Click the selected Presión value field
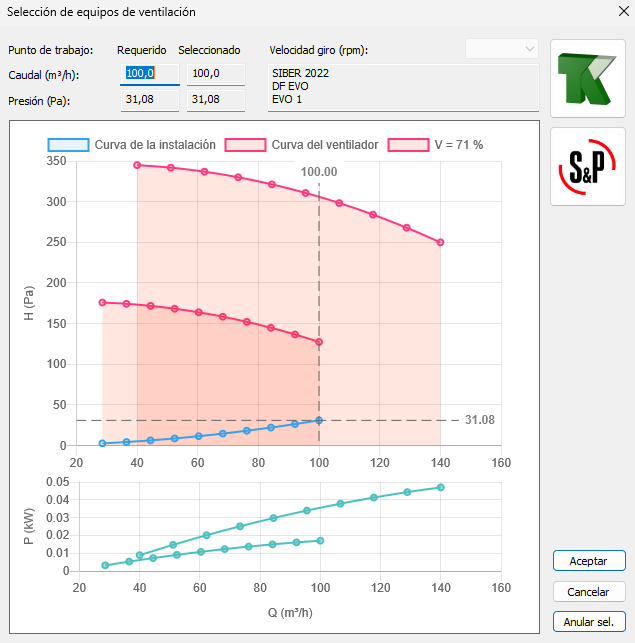 (214, 99)
